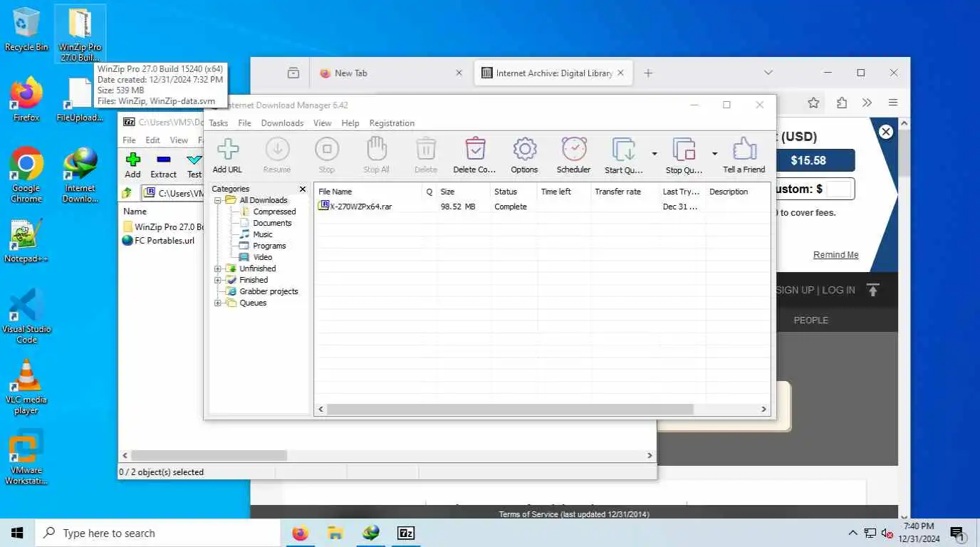Select Visual Studio Code desktop shortcut
The image size is (980, 547).
(26, 316)
